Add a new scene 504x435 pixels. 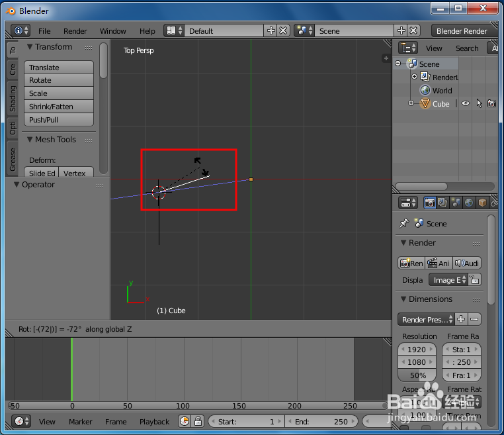click(x=401, y=31)
